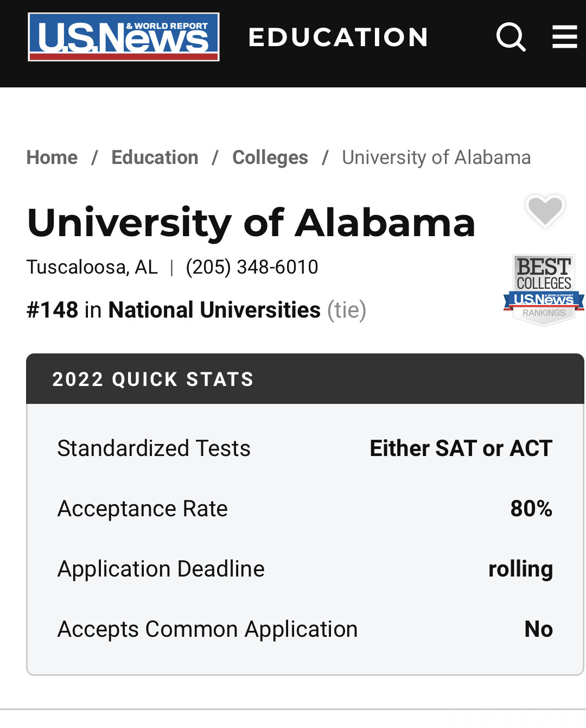Click Tuscaloosa, AL location text
This screenshot has height=728, width=586.
(x=92, y=267)
